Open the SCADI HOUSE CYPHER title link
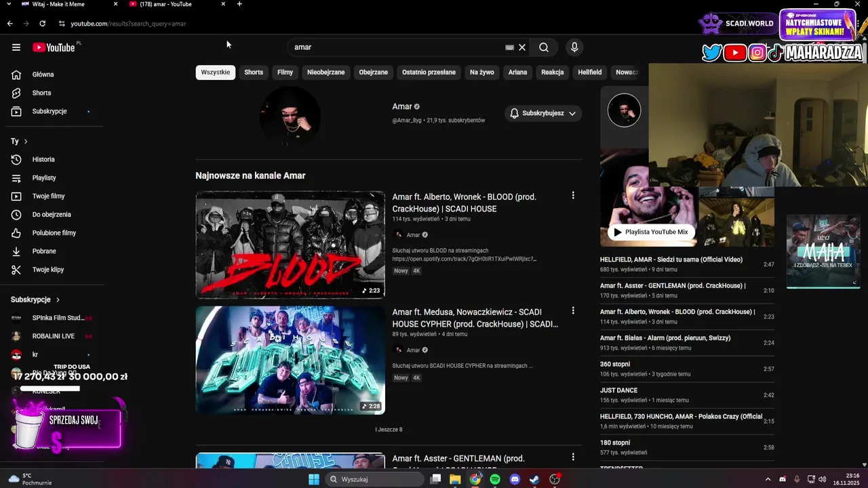 tap(475, 318)
